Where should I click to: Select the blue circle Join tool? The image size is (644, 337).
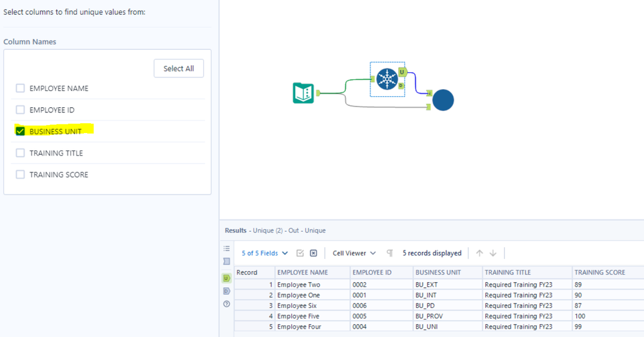(x=443, y=100)
